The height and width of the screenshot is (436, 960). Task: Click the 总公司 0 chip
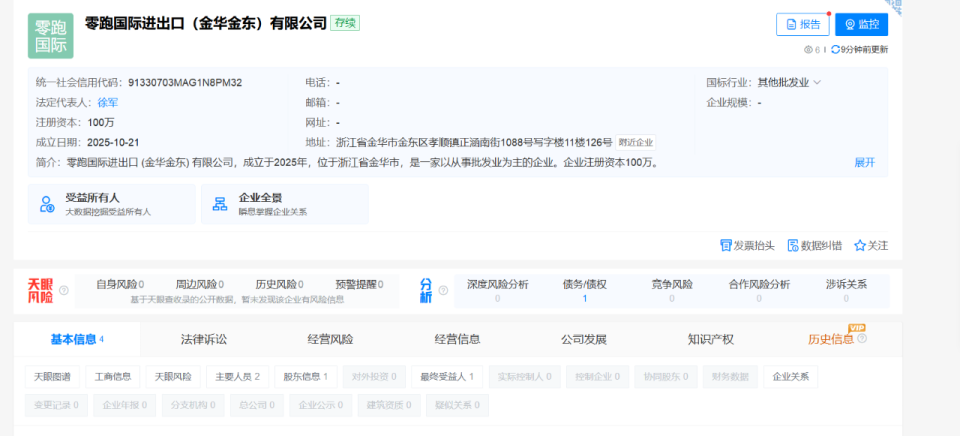(257, 405)
